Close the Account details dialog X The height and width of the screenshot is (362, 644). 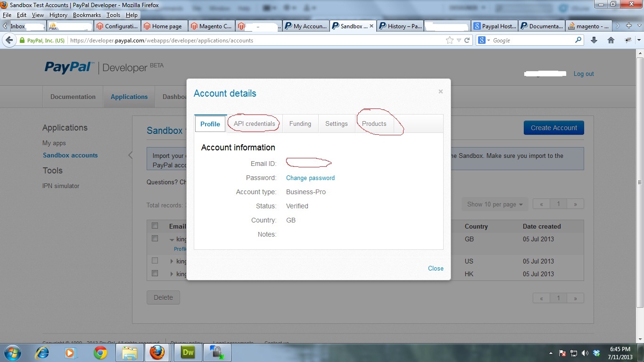(440, 91)
